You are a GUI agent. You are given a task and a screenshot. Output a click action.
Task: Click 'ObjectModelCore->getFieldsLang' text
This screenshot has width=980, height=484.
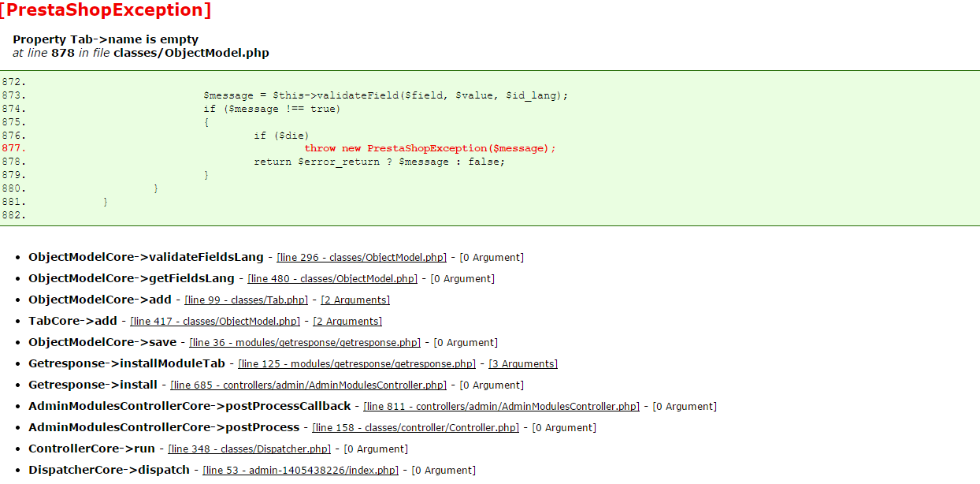(x=132, y=278)
